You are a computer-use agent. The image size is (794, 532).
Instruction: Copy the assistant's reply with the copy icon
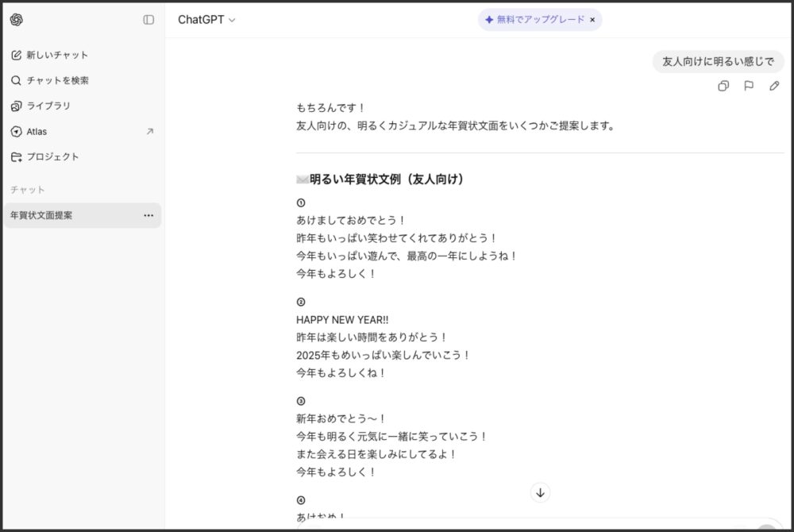tap(723, 87)
